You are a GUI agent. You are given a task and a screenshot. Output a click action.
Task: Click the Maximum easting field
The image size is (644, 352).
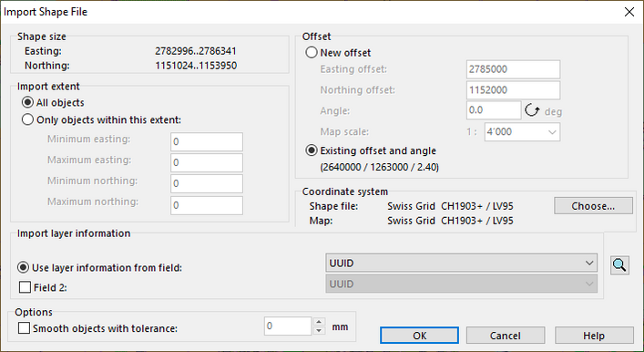[x=207, y=162]
